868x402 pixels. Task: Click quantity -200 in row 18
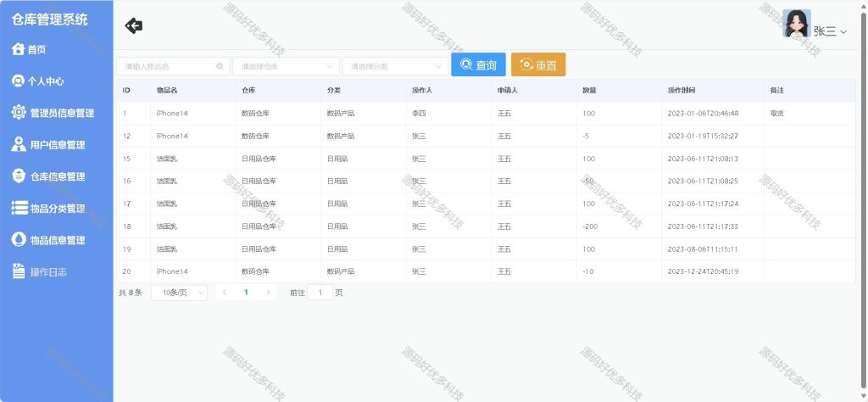(x=590, y=226)
